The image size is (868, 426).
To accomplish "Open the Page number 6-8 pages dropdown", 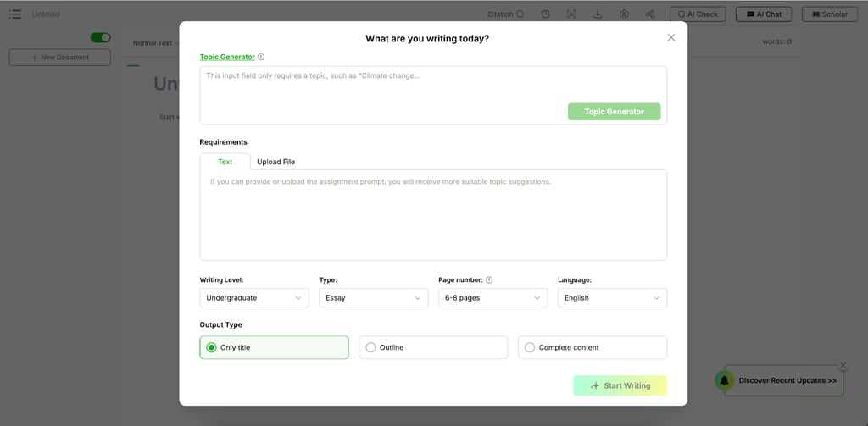I will click(492, 297).
